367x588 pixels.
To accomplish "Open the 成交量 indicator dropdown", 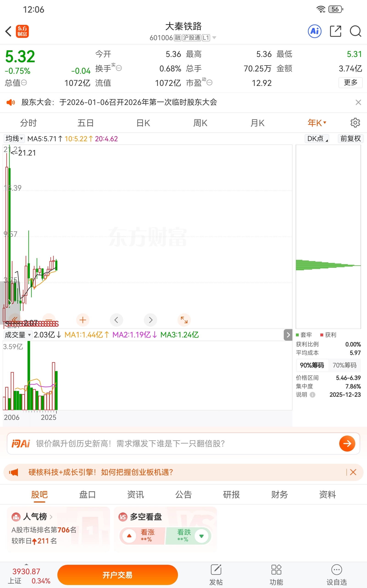I will pos(18,335).
